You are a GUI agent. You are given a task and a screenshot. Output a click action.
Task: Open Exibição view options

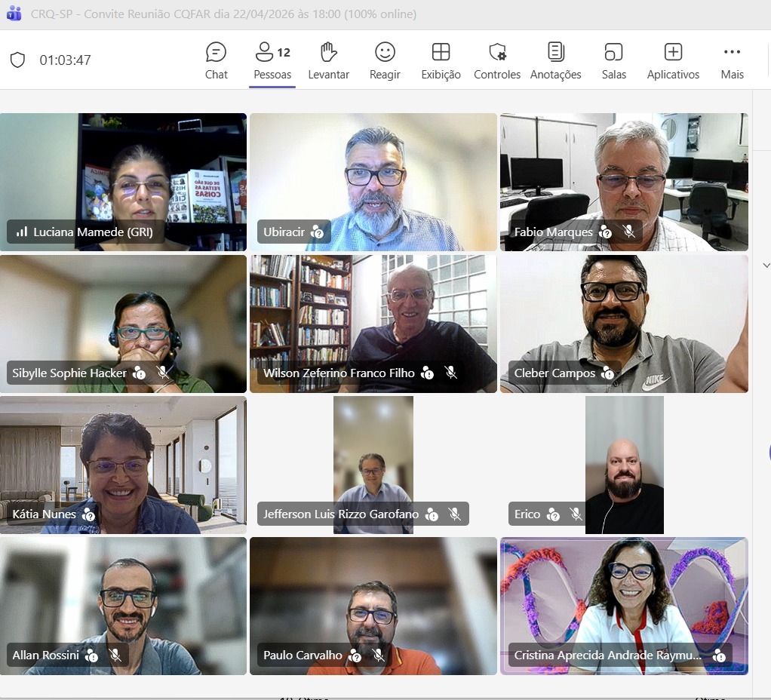click(441, 61)
